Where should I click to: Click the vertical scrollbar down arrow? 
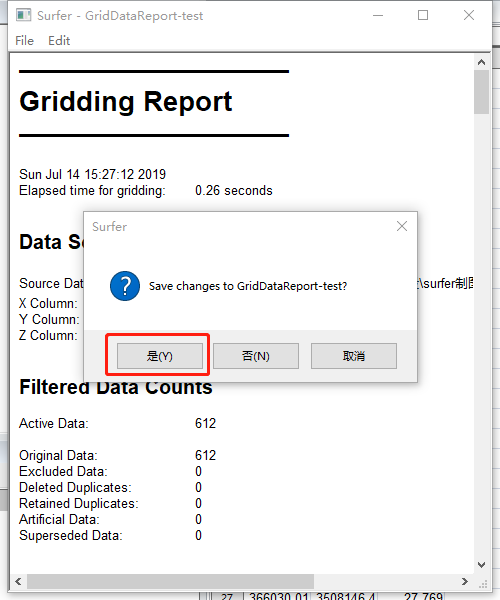pos(481,564)
